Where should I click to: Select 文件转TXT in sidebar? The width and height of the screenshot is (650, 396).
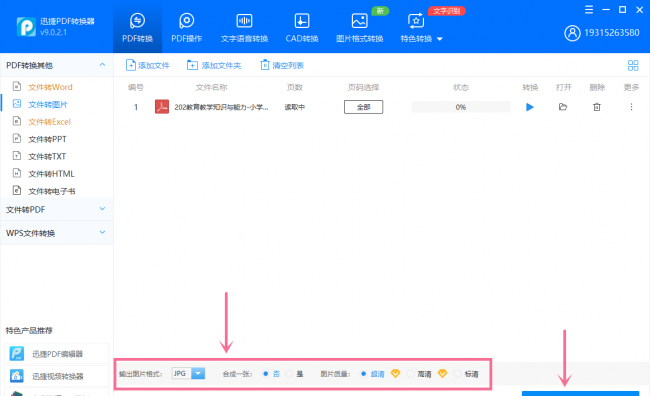(x=47, y=157)
